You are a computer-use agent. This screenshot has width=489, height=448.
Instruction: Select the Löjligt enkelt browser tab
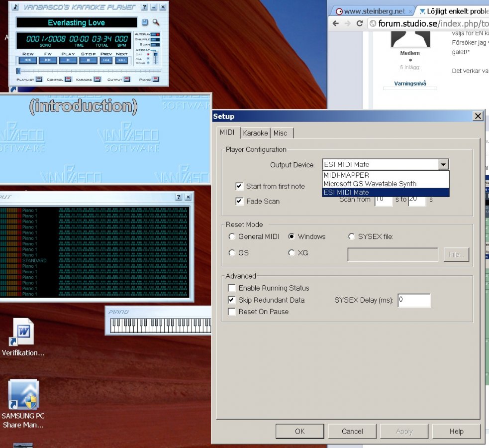point(453,11)
